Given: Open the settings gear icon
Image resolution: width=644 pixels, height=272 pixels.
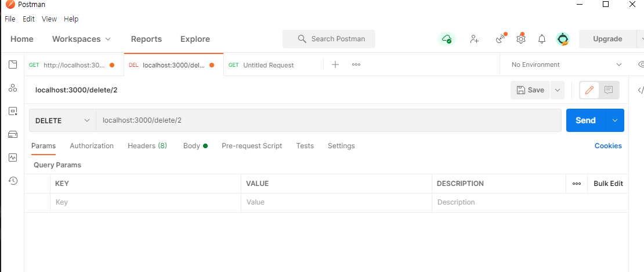Looking at the screenshot, I should 521,39.
